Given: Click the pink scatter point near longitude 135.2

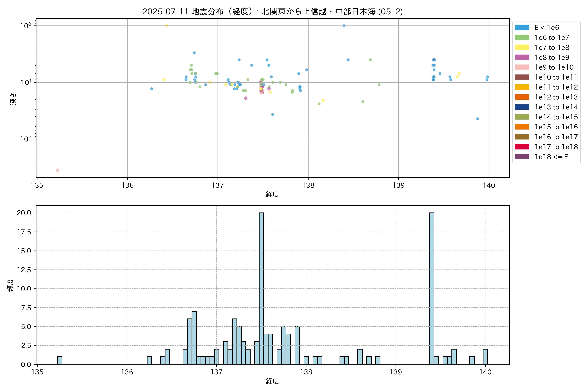Looking at the screenshot, I should pyautogui.click(x=57, y=170).
